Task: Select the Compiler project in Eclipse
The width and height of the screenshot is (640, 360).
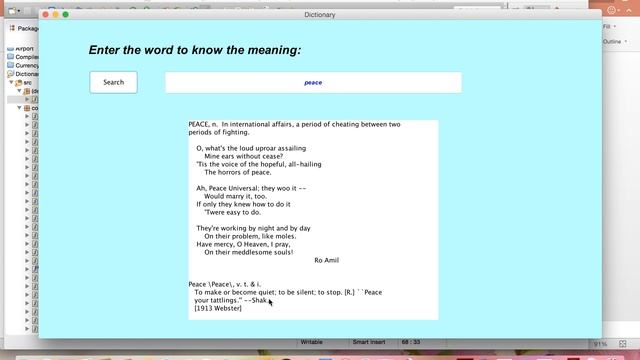Action: point(22,57)
